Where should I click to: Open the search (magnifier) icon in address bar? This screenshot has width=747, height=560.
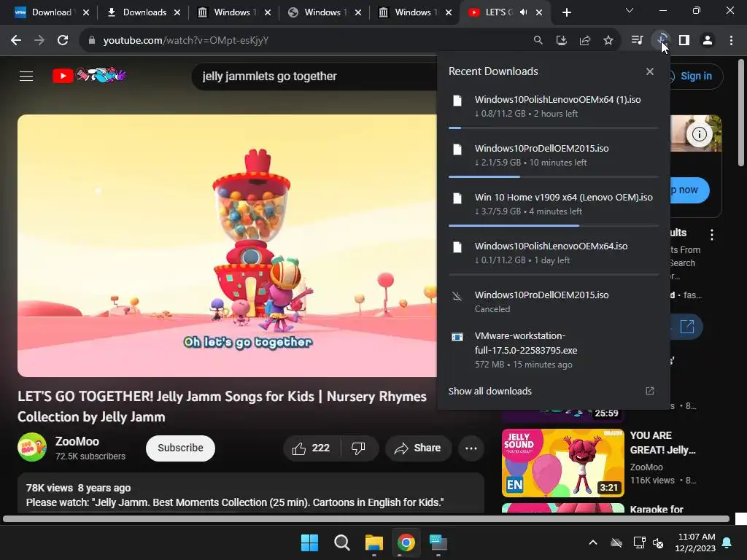pyautogui.click(x=538, y=41)
